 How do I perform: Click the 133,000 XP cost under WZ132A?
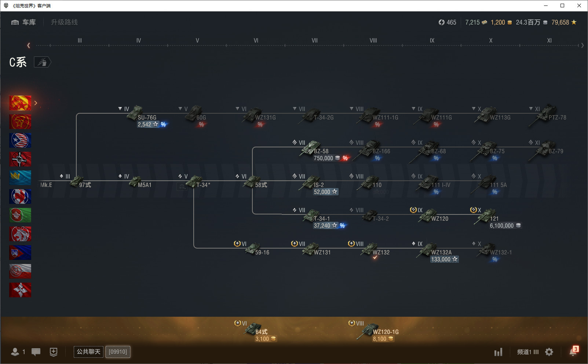point(445,259)
